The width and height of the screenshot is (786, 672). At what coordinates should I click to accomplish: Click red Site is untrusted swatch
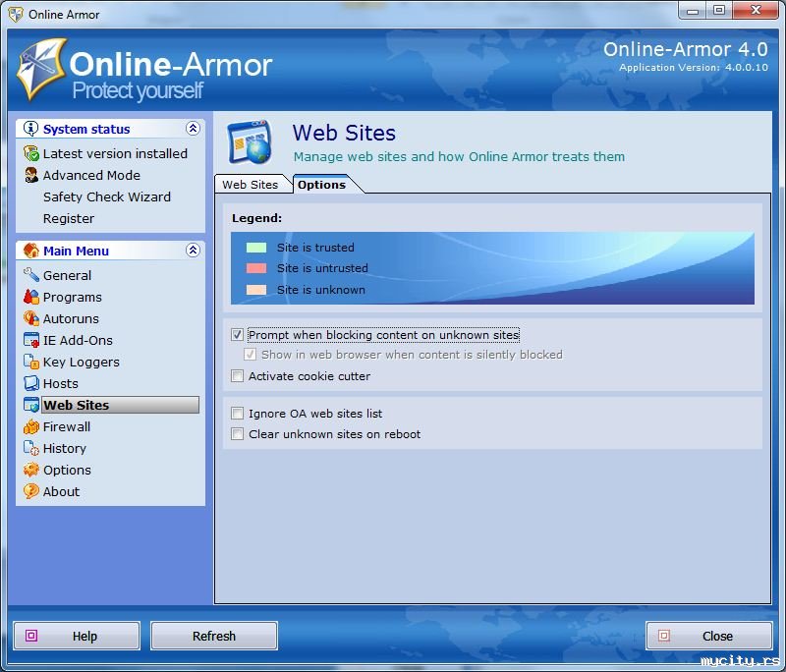point(256,268)
